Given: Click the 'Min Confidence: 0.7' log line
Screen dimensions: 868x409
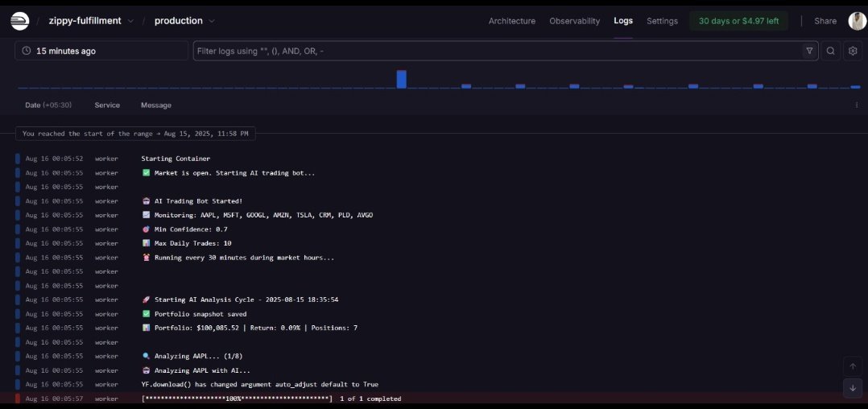Looking at the screenshot, I should point(434,229).
